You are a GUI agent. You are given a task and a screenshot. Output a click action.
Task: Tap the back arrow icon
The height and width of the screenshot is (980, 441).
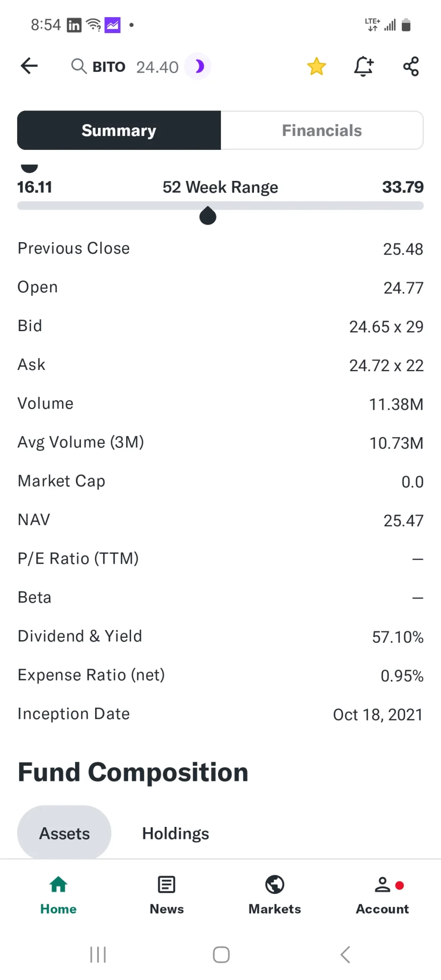click(29, 66)
